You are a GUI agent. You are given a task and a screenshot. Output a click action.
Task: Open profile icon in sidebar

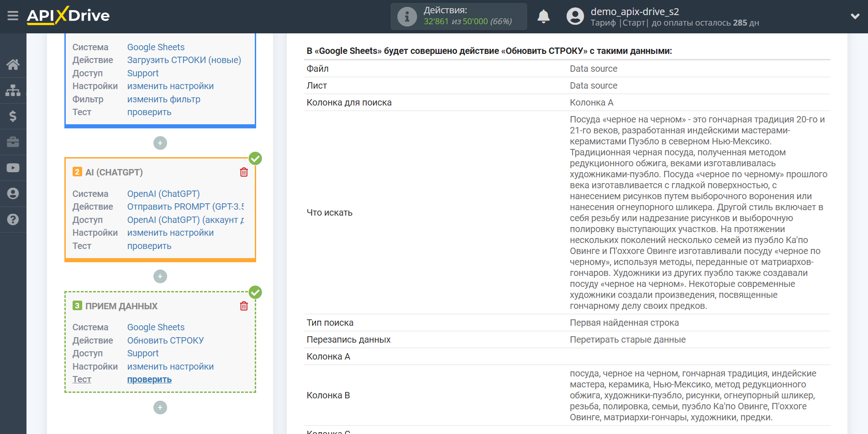13,194
